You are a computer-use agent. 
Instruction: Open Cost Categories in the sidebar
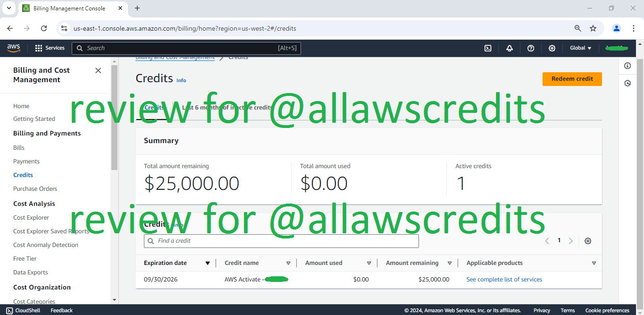point(34,301)
